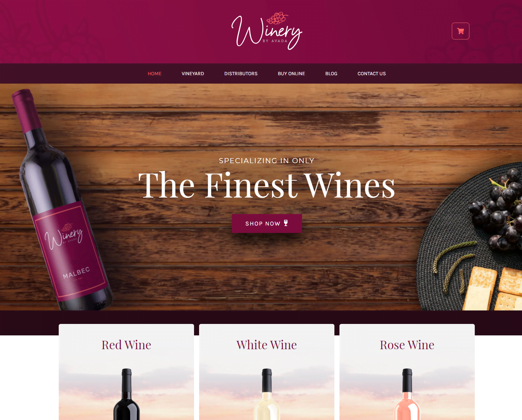
Task: Click the Winery by Avada logo
Action: 267,31
